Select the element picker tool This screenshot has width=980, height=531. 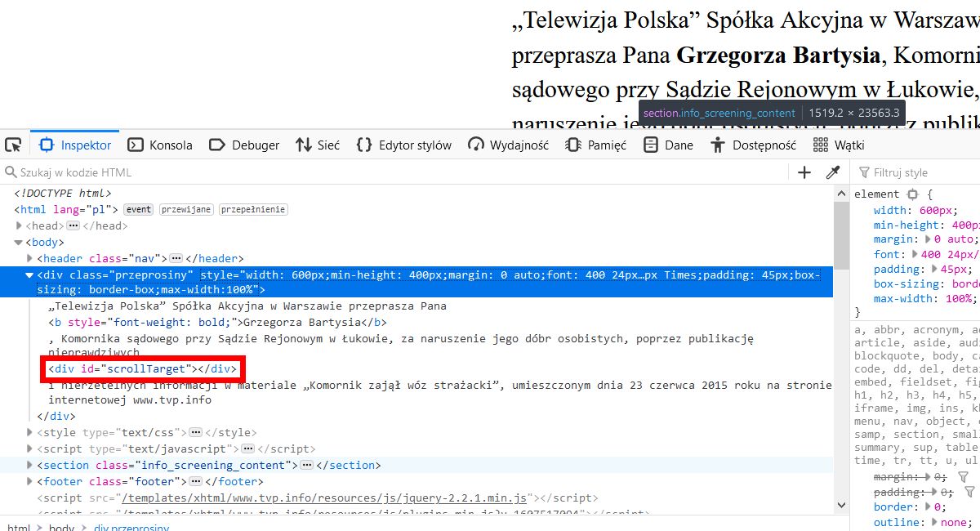[x=13, y=145]
